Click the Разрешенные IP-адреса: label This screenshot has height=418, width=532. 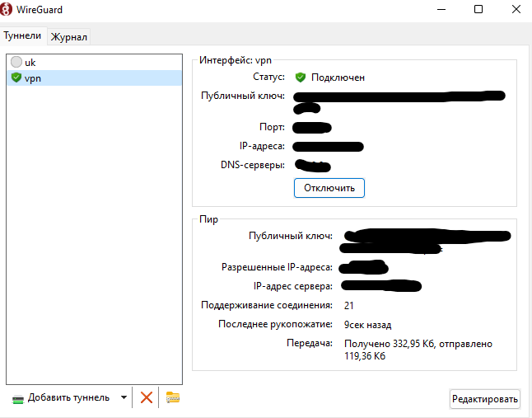point(277,267)
